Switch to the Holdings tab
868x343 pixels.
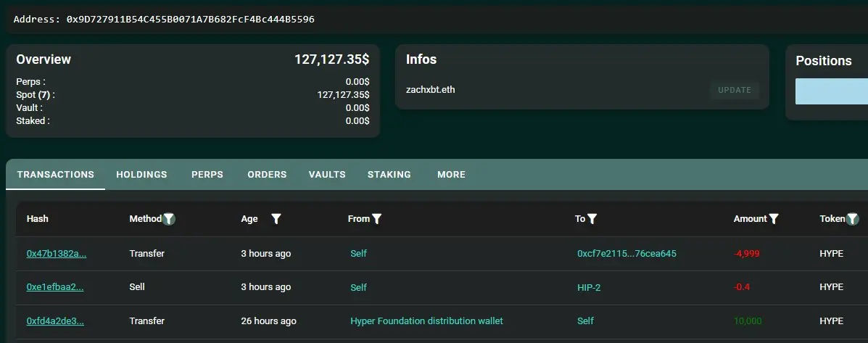point(141,175)
